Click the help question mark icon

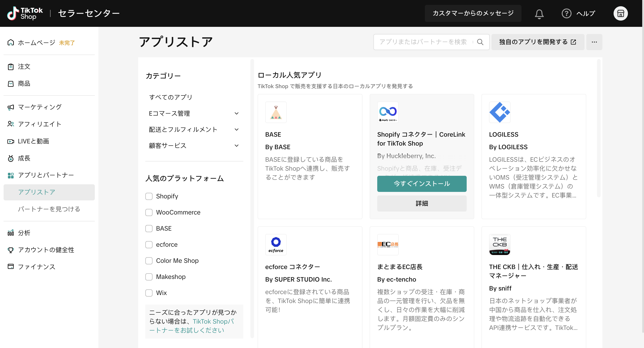tap(566, 13)
